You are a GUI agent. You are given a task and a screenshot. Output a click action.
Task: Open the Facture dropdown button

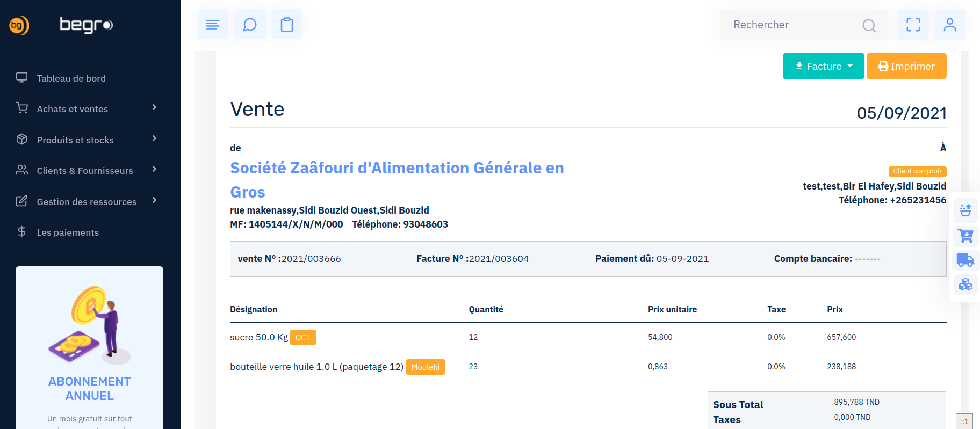823,66
